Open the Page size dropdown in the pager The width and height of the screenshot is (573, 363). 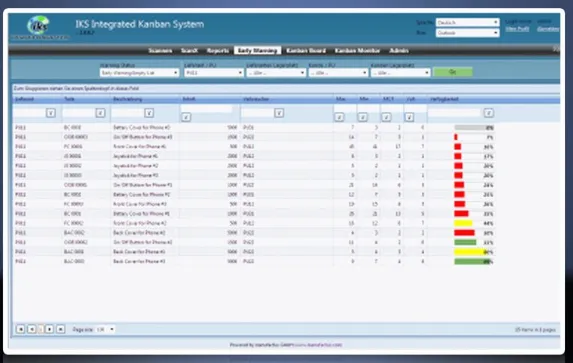tap(105, 329)
